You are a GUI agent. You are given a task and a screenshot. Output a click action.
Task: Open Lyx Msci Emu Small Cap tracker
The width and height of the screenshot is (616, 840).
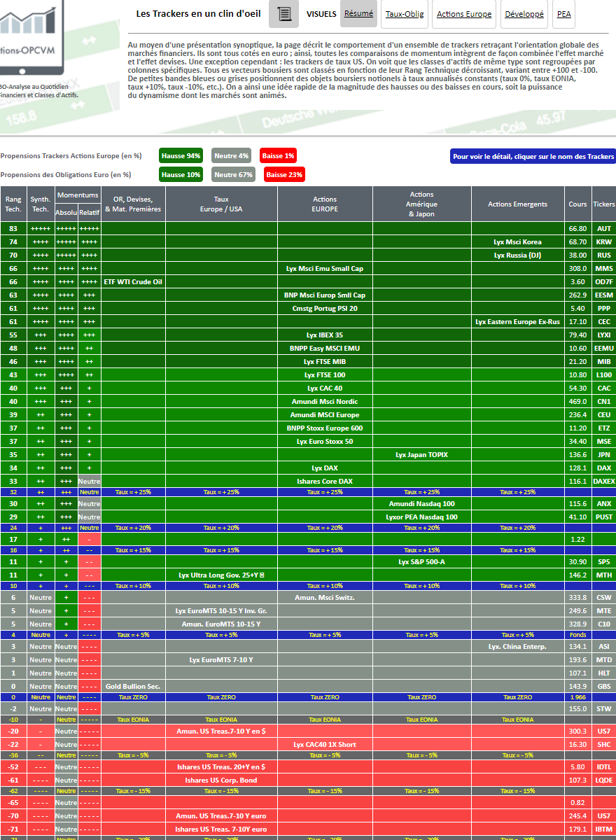coord(325,268)
